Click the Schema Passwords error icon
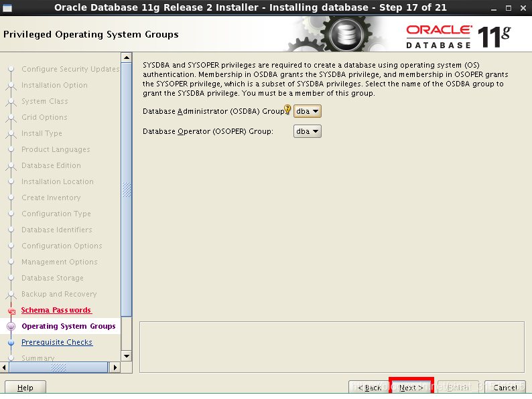 point(11,311)
